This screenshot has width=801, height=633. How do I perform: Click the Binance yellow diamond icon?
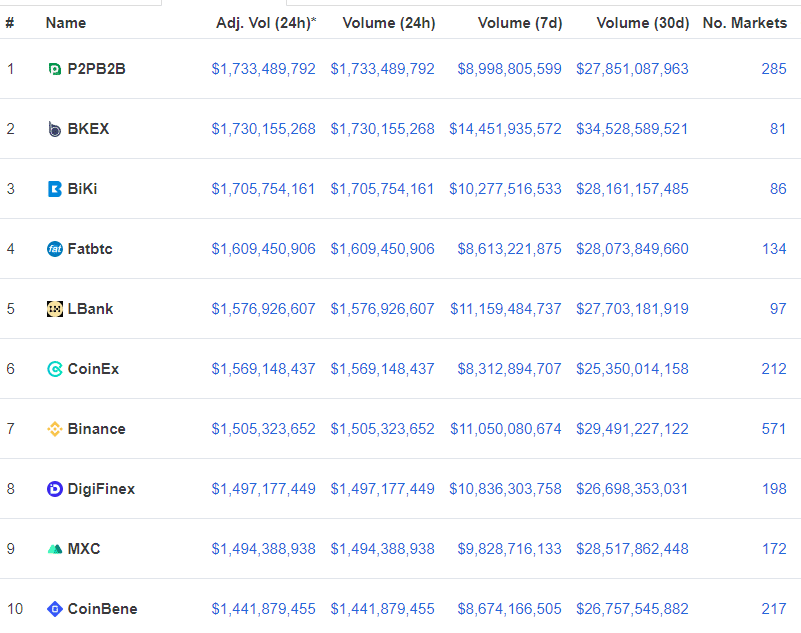coord(55,429)
